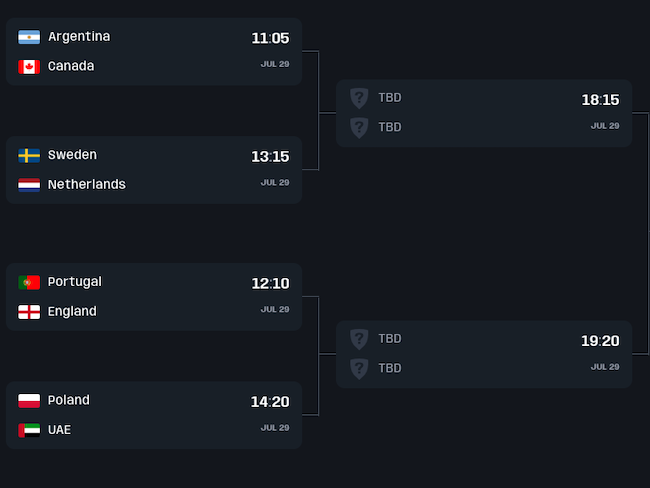Open the Argentina team name link
Viewport: 650px width, 488px height.
coord(79,37)
